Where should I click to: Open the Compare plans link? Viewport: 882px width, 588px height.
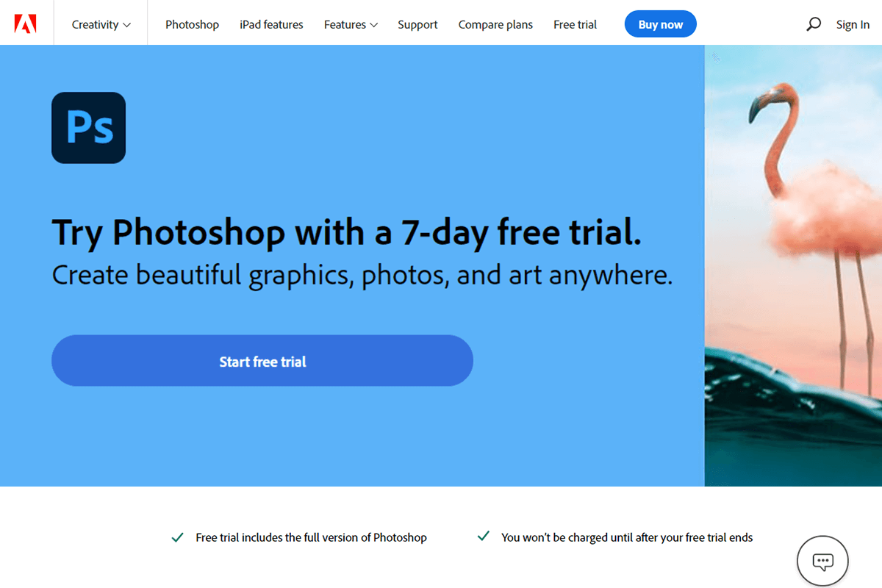point(495,24)
